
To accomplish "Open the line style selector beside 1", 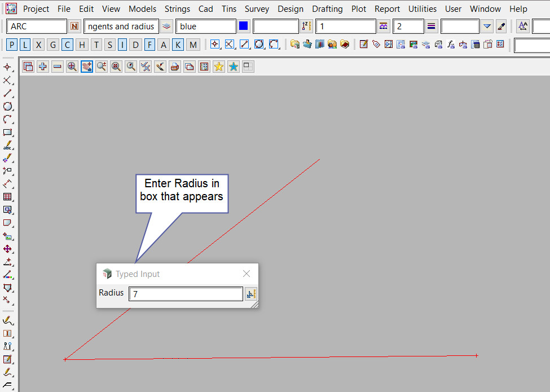I will (x=384, y=27).
